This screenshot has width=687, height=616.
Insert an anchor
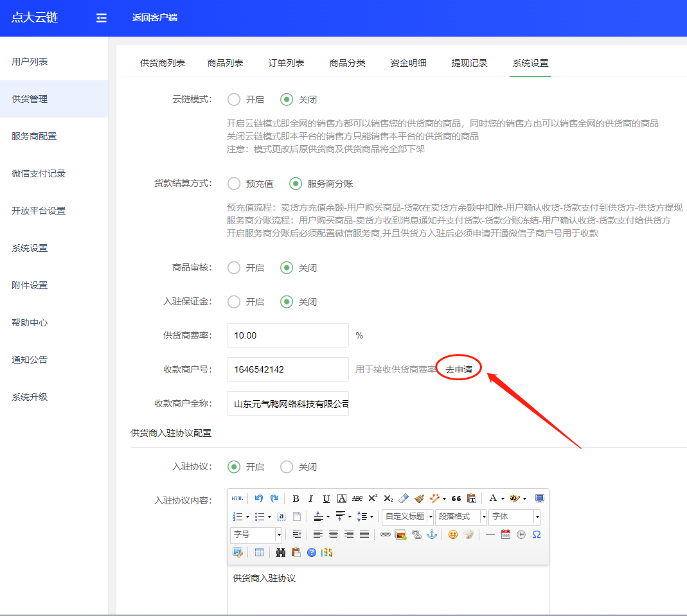click(432, 534)
